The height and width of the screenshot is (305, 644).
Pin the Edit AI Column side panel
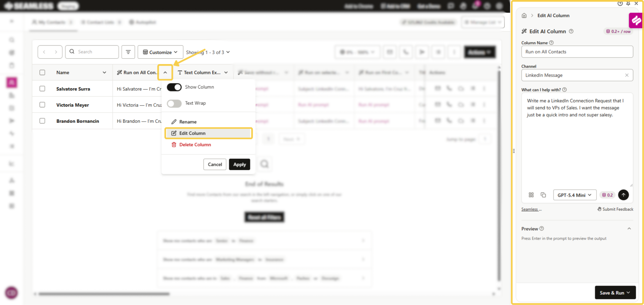pyautogui.click(x=628, y=3)
